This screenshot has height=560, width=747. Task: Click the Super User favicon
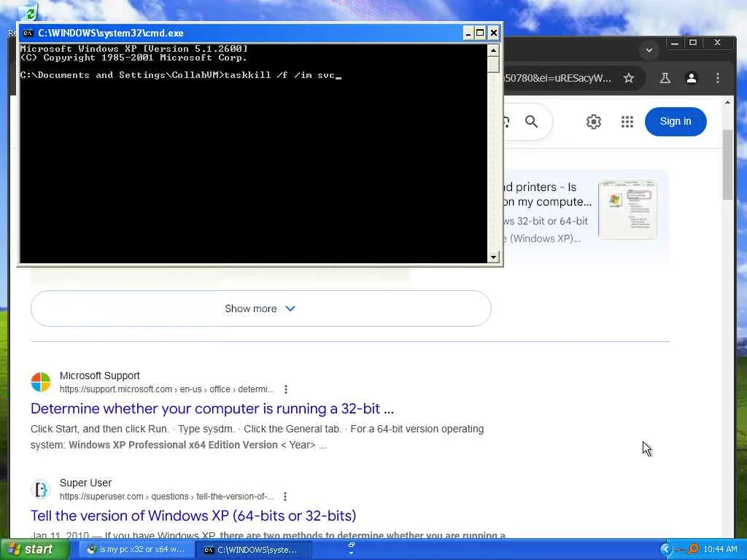pyautogui.click(x=41, y=489)
